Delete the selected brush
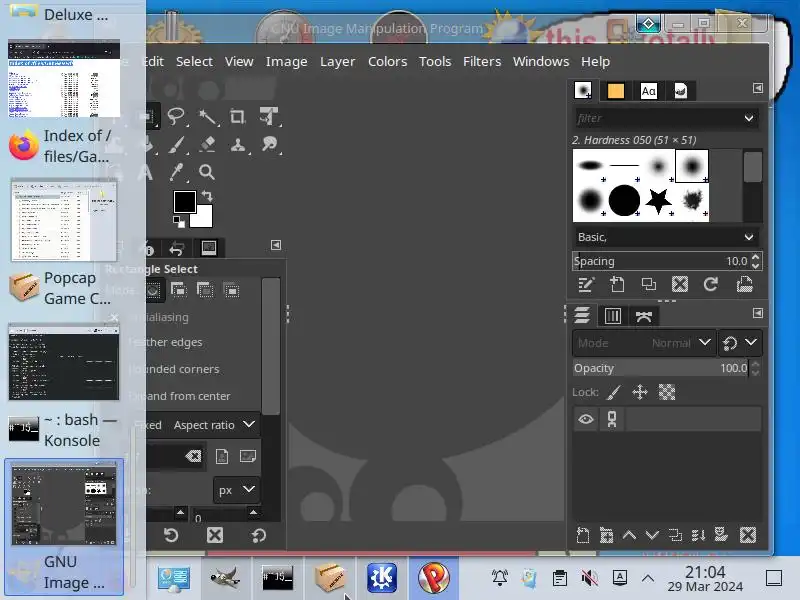800x600 pixels. [x=680, y=284]
